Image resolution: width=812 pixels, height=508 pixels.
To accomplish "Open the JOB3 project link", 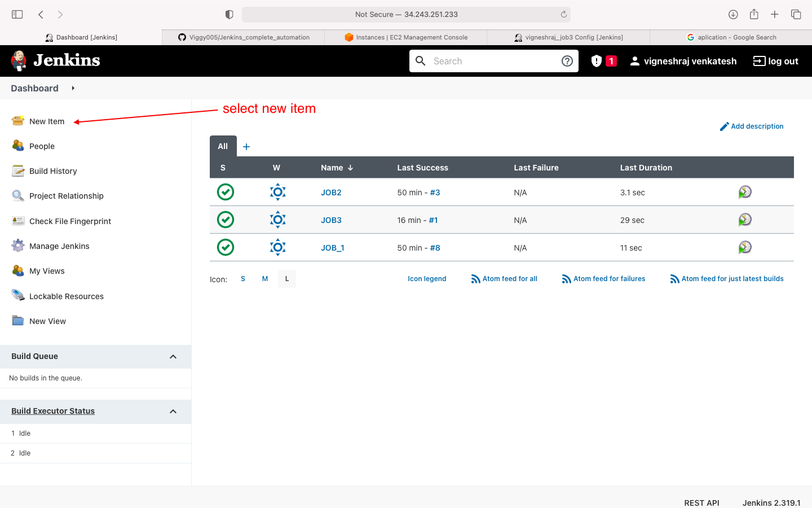I will click(331, 220).
